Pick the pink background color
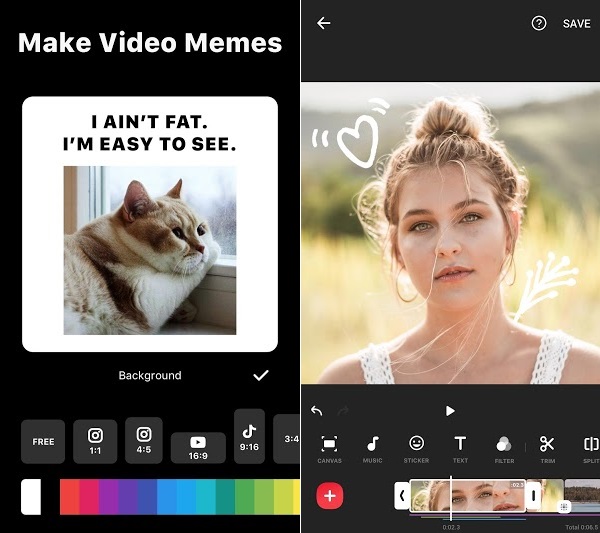 point(89,497)
